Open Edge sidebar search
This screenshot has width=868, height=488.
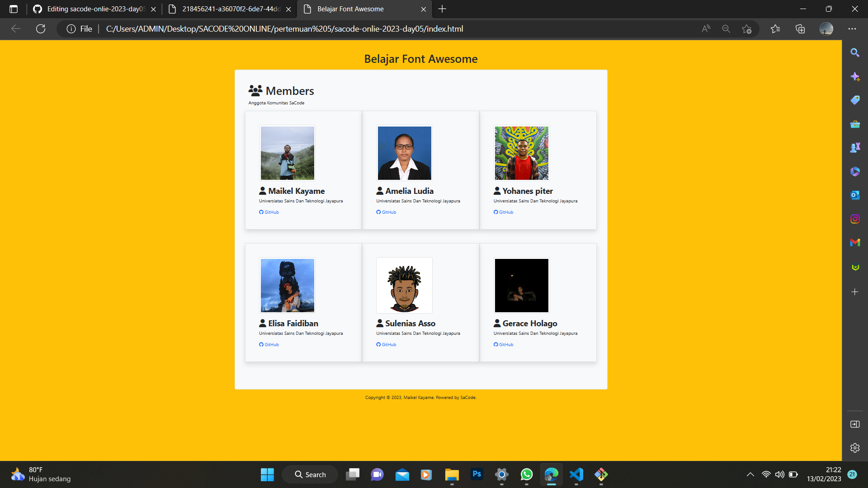click(x=854, y=52)
